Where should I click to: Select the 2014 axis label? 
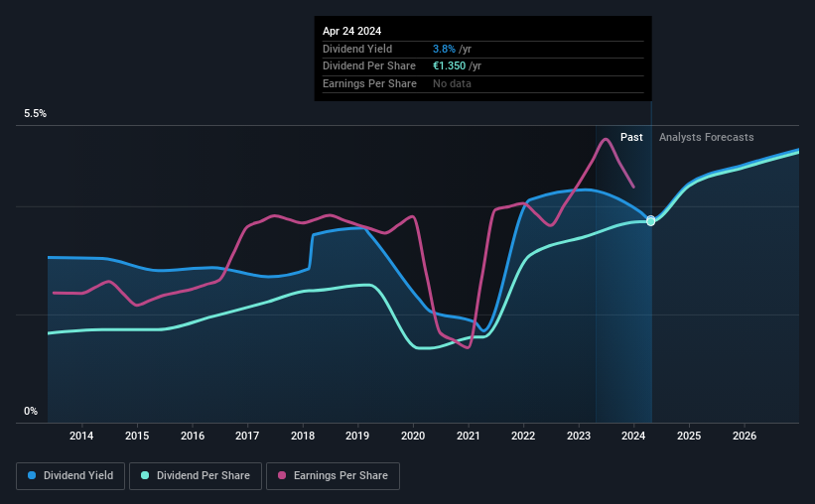pos(81,436)
